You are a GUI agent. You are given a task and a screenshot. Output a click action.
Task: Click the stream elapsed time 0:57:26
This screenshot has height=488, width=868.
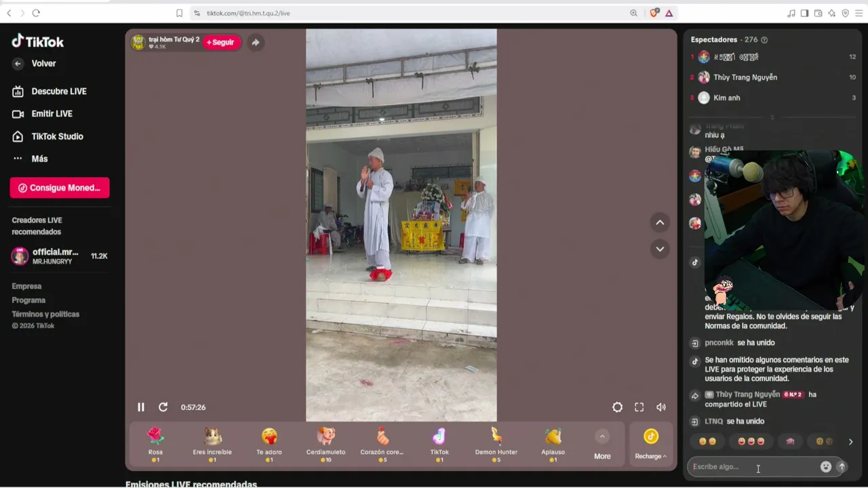click(x=193, y=407)
